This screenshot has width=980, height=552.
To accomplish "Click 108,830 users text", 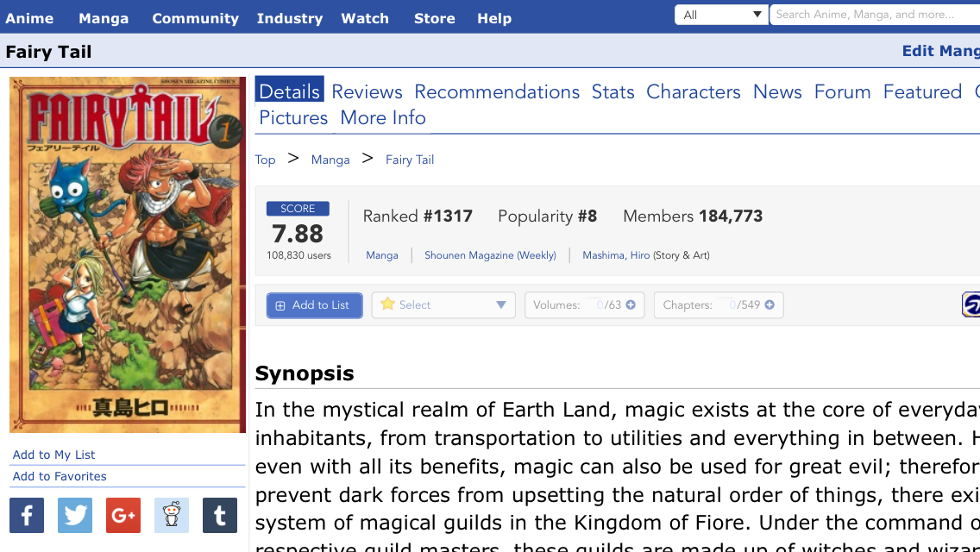I will pos(298,255).
